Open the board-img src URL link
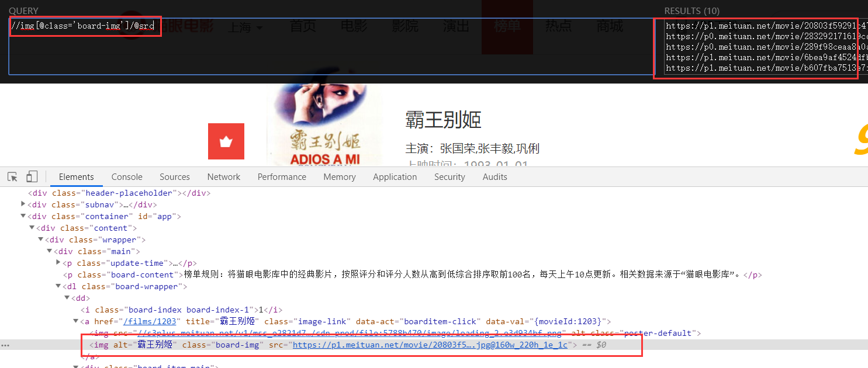868x368 pixels. coord(430,345)
